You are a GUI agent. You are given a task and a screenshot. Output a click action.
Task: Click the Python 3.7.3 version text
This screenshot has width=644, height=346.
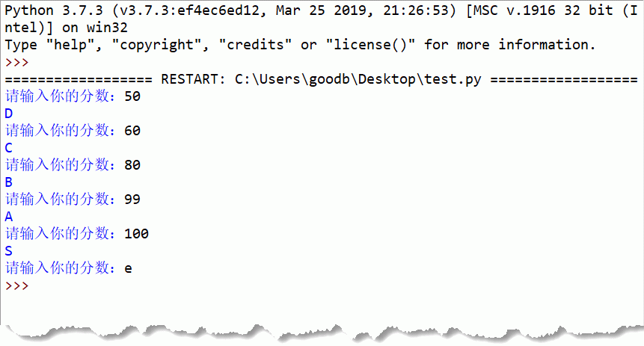coord(54,10)
